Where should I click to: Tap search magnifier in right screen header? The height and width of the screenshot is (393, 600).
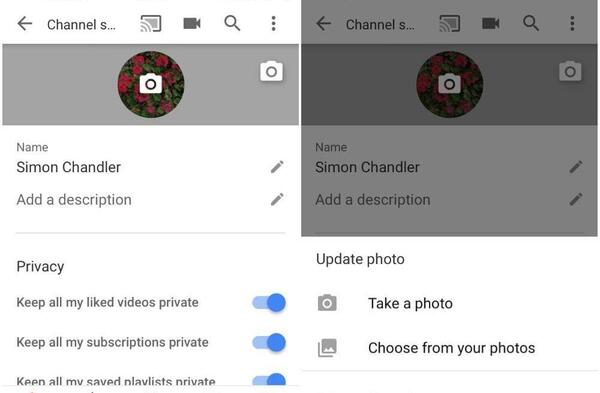coord(531,24)
